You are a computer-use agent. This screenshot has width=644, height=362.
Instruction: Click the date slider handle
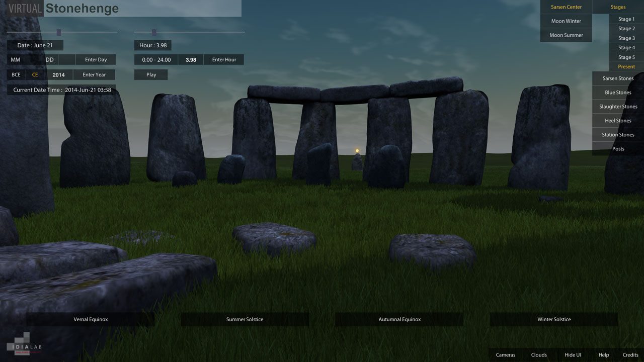59,32
